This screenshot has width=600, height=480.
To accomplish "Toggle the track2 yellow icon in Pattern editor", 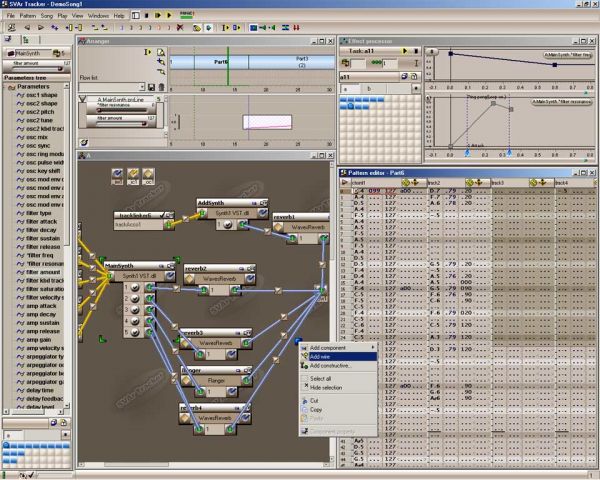I will click(x=468, y=182).
